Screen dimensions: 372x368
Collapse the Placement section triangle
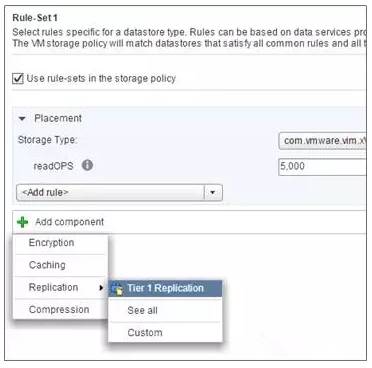pos(22,118)
